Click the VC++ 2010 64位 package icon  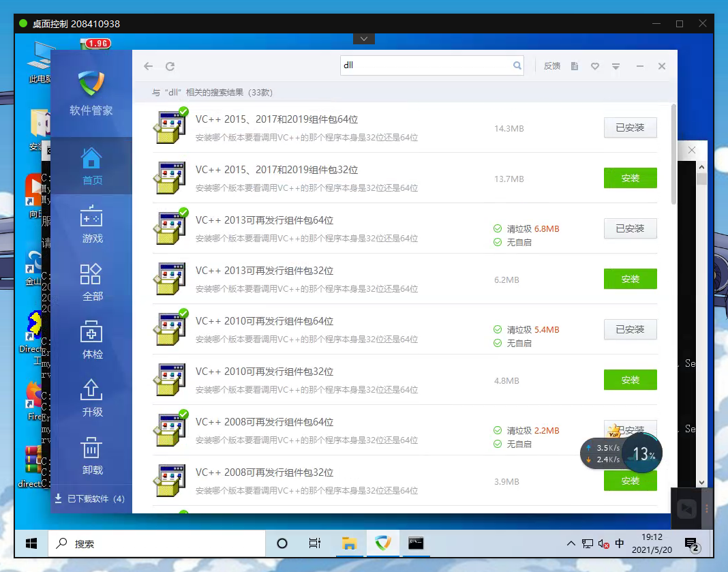pyautogui.click(x=170, y=328)
